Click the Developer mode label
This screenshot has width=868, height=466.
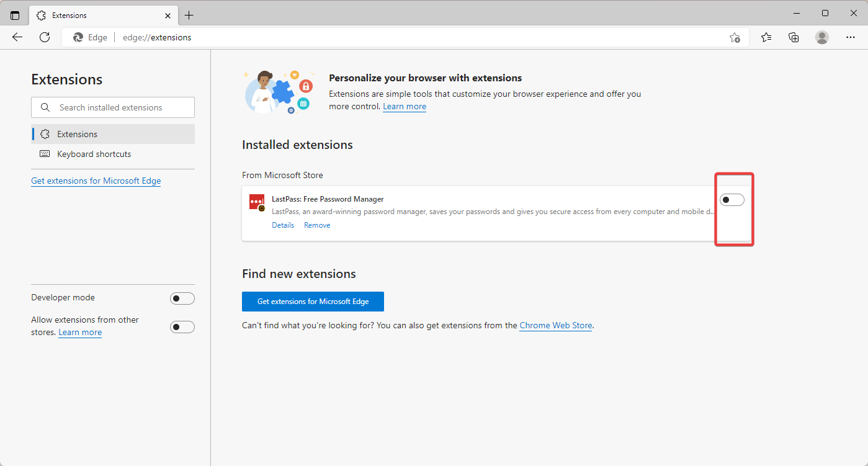pos(63,297)
